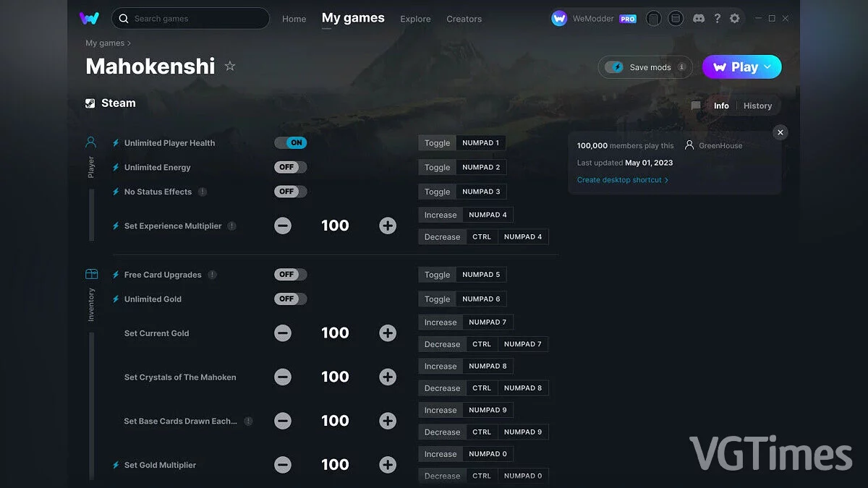The image size is (868, 488).
Task: Toggle the Save mods switch
Action: pyautogui.click(x=615, y=67)
